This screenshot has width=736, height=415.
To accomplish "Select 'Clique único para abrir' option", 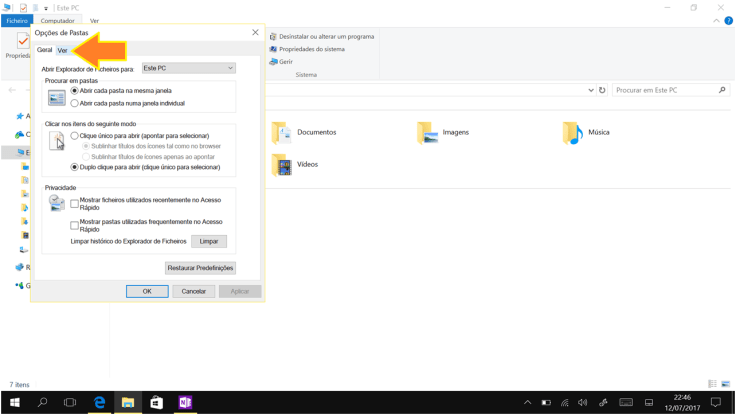I will click(x=75, y=136).
